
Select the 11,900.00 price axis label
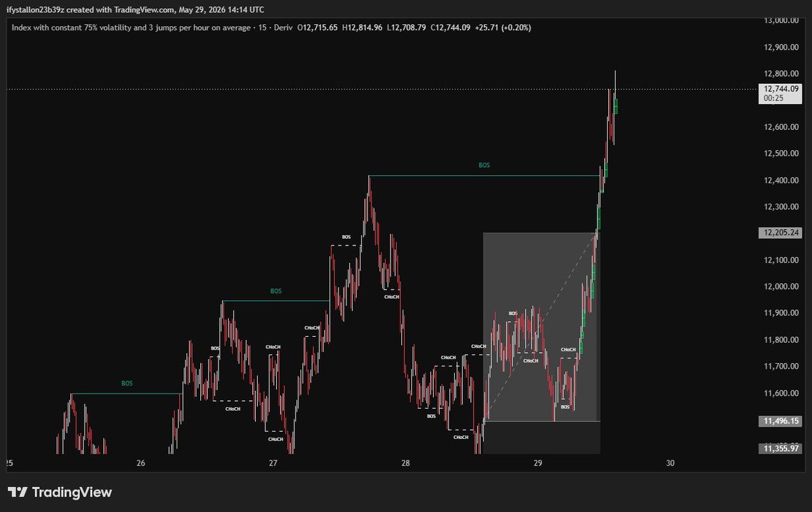click(782, 313)
